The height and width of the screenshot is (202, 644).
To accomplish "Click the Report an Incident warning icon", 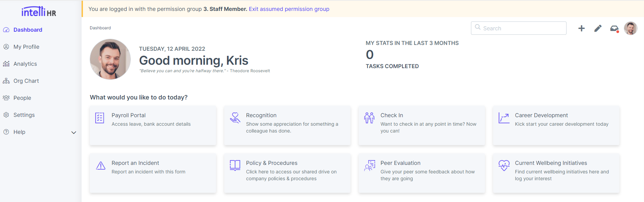I will pyautogui.click(x=100, y=165).
